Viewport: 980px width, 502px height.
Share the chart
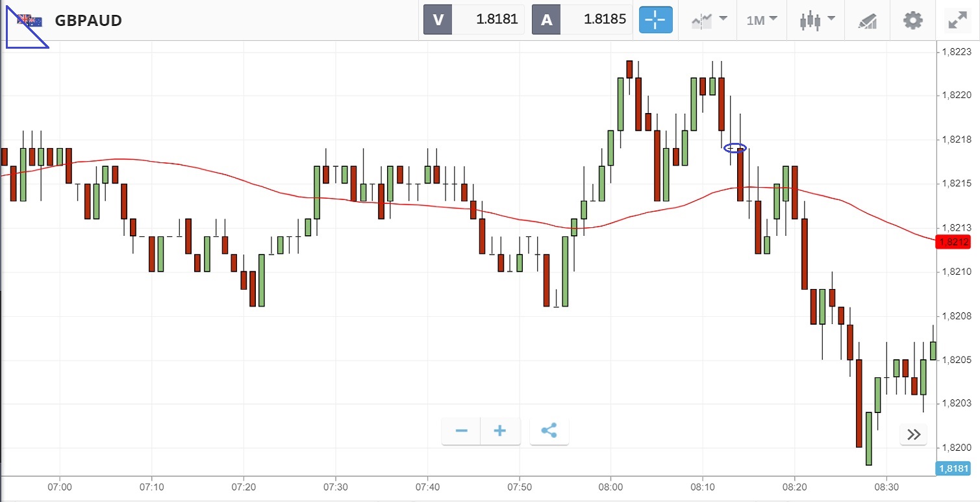click(549, 431)
